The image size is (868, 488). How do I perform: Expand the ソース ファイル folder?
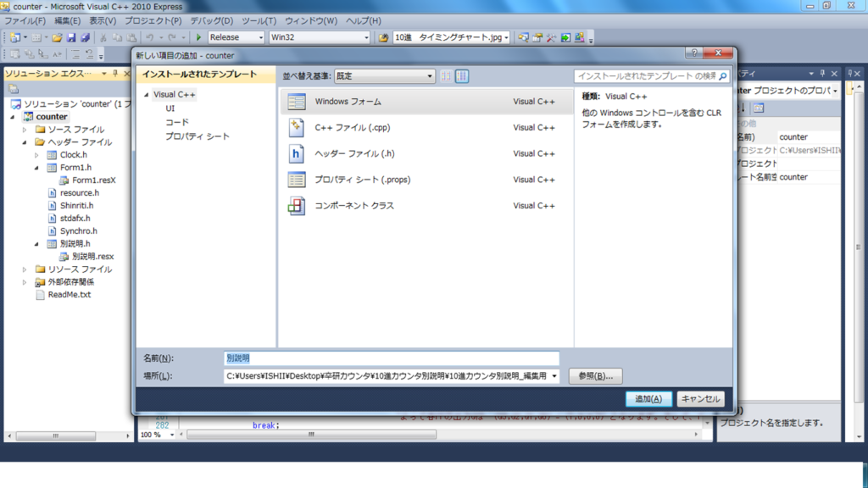(x=25, y=130)
